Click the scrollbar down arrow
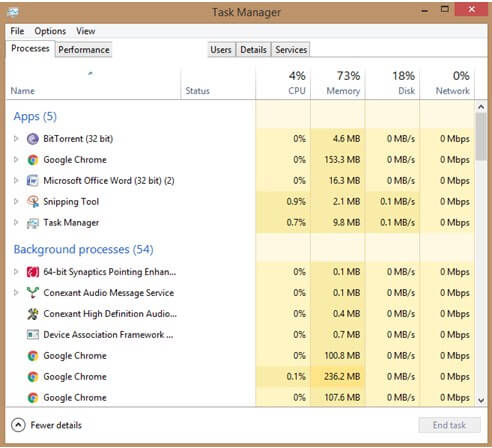Screen dimensions: 492x448 coord(481,400)
